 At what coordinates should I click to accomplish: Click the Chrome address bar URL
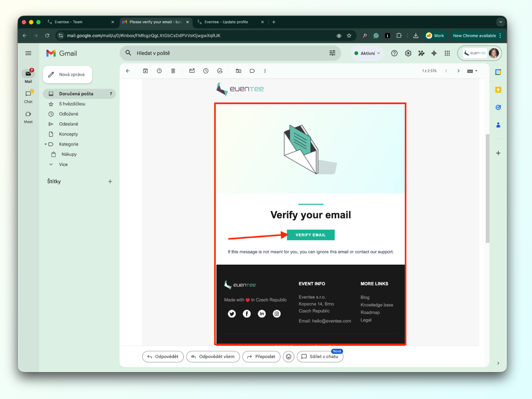(x=144, y=36)
